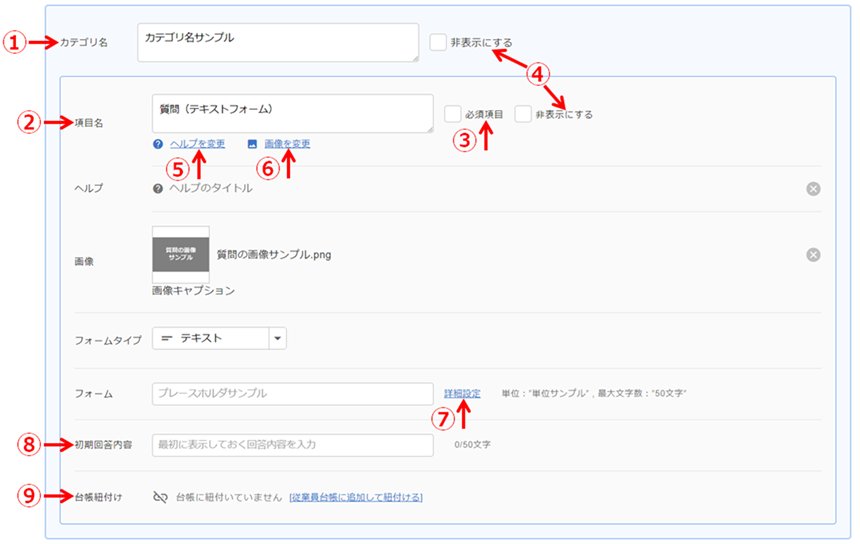Remove the help entry with its X icon

(813, 189)
